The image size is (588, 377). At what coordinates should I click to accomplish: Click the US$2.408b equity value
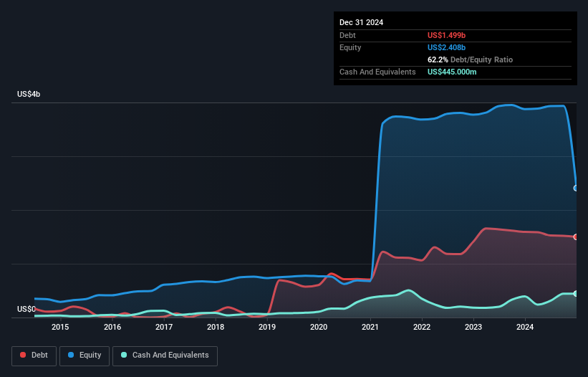[x=446, y=47]
